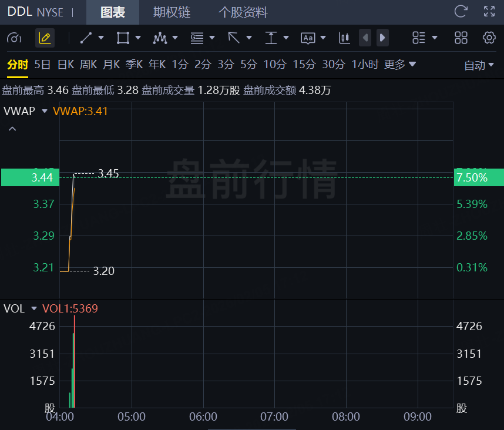Open the 自动 scale dropdown
Image resolution: width=504 pixels, height=430 pixels.
[x=479, y=65]
